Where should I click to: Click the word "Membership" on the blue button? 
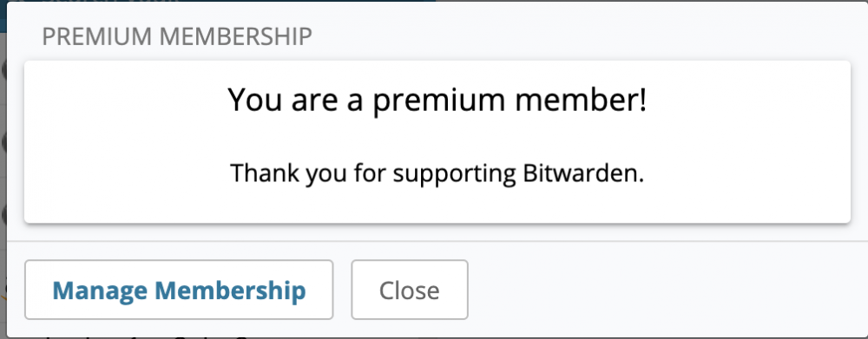pos(230,290)
